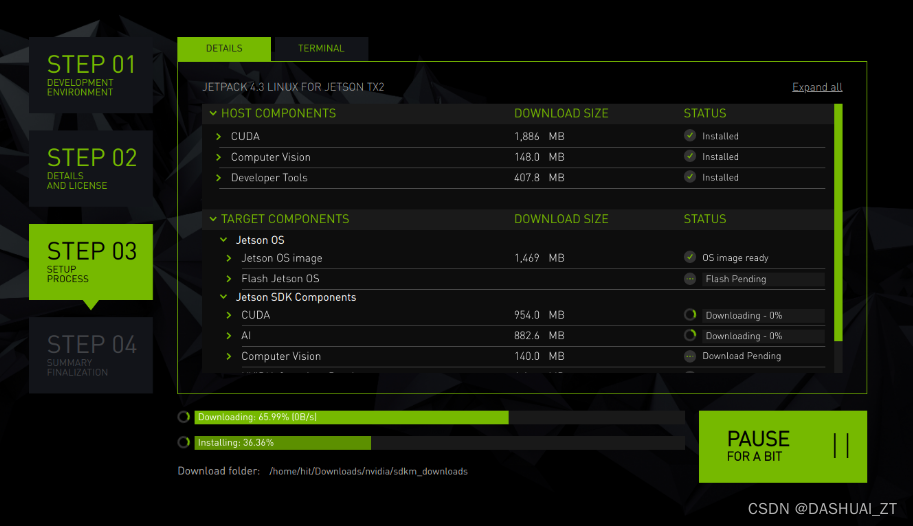Click the Download Pending status icon

click(690, 356)
